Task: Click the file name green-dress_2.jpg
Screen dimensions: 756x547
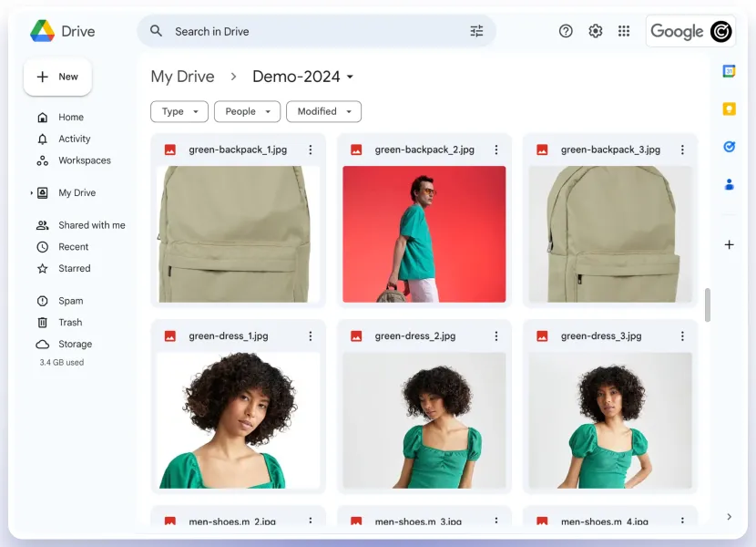Action: click(x=415, y=336)
